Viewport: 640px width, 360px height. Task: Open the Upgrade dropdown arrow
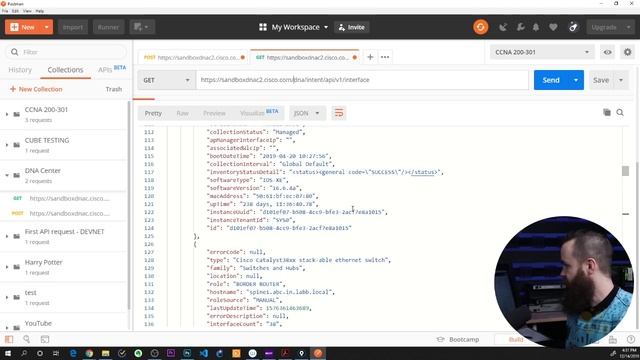629,27
